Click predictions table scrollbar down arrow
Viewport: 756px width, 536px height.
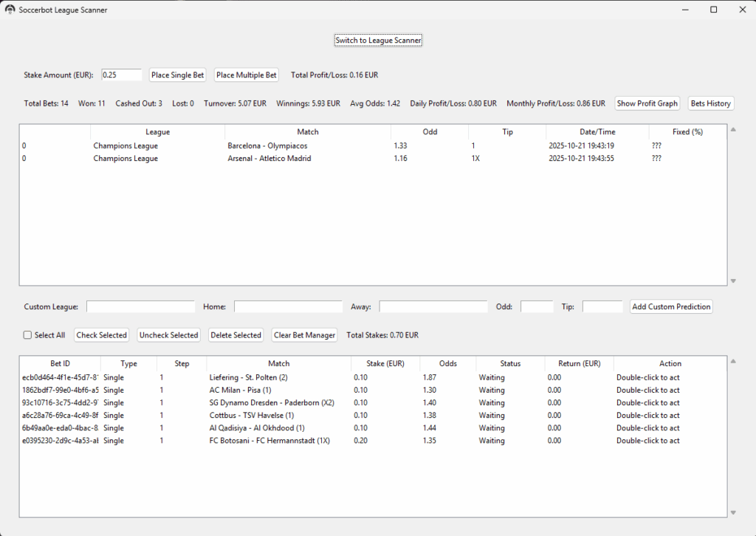click(x=733, y=281)
